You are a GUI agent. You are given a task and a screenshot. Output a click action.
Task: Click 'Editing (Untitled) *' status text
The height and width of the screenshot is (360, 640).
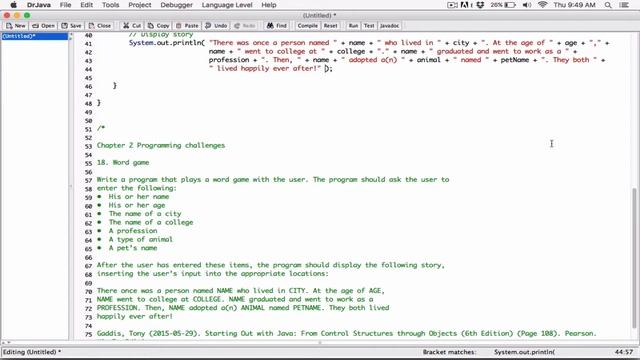pos(32,352)
